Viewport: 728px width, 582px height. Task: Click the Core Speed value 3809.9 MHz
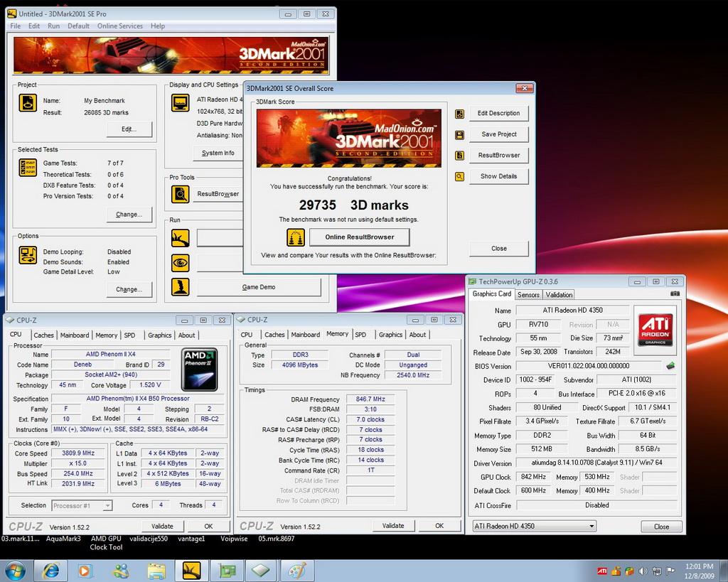point(78,453)
